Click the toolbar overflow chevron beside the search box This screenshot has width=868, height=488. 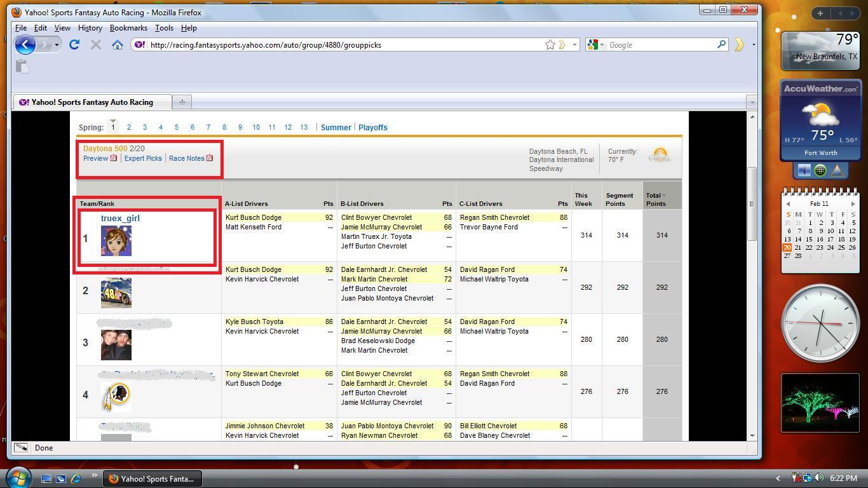click(x=739, y=44)
